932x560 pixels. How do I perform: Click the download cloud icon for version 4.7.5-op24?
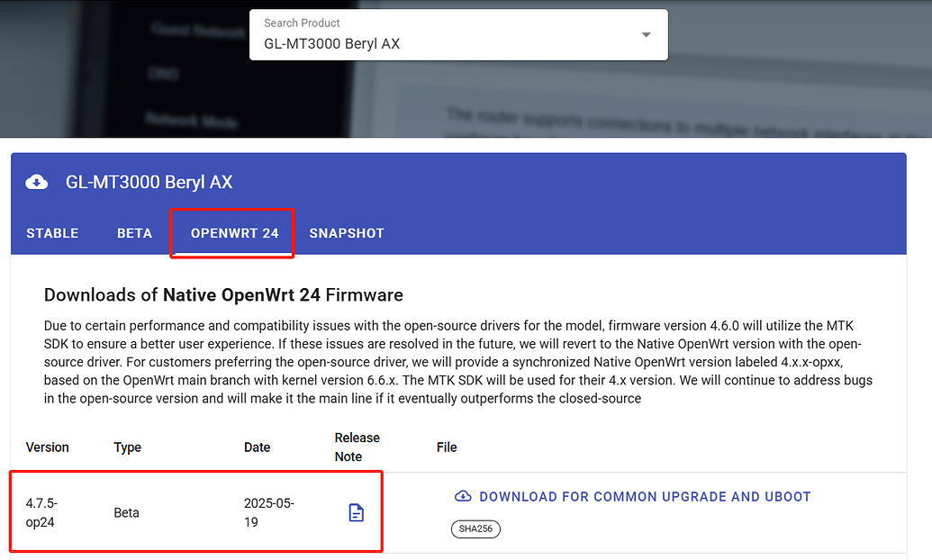pyautogui.click(x=463, y=495)
